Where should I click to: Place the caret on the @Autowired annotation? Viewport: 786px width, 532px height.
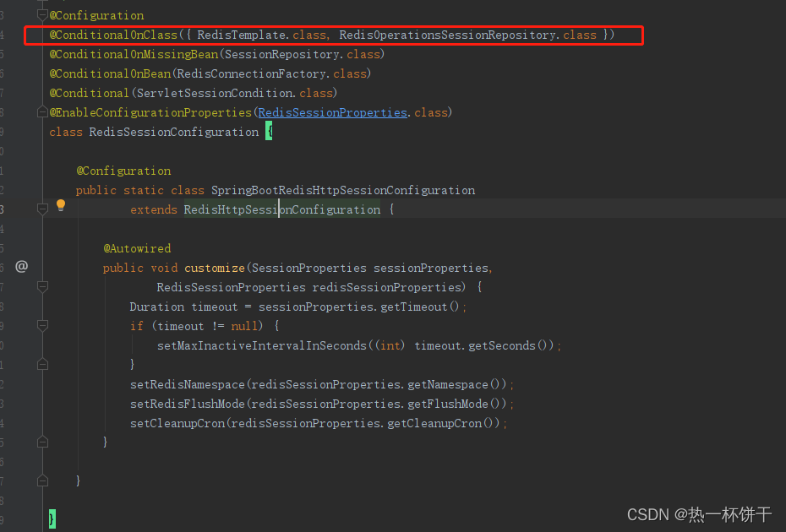[x=137, y=248]
